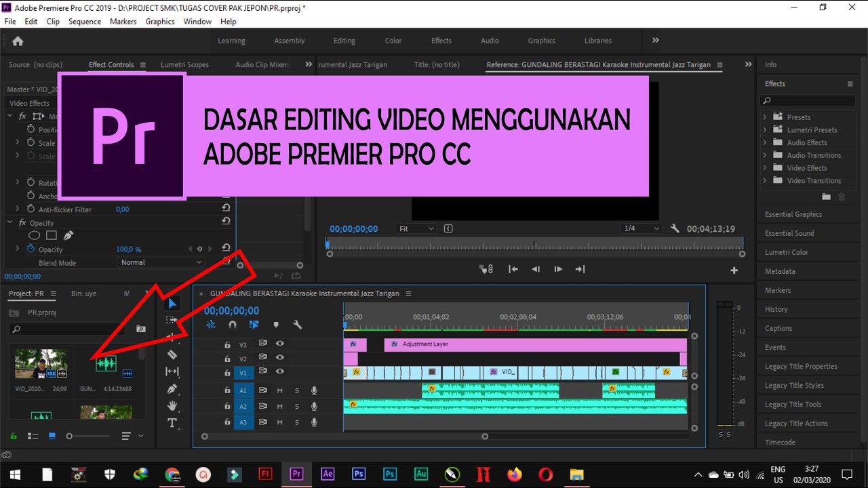Go to previous edit point in Reference monitor
The height and width of the screenshot is (488, 868).
[x=513, y=269]
